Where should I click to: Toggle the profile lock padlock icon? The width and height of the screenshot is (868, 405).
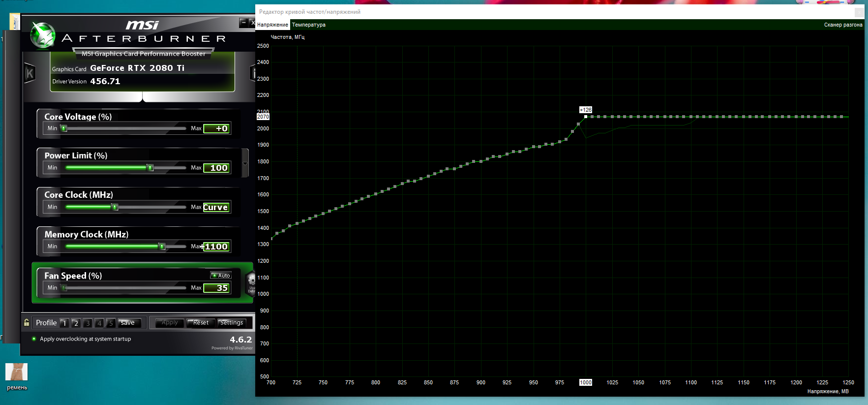click(27, 323)
